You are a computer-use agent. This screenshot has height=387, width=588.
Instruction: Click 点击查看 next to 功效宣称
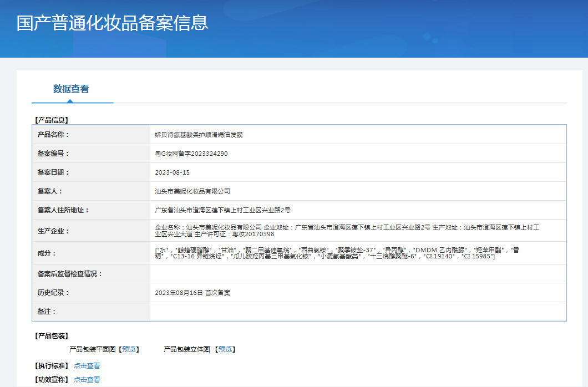pyautogui.click(x=87, y=380)
